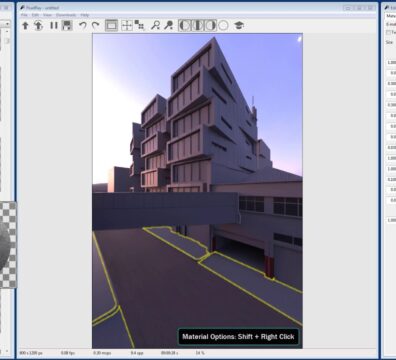Toggle the right half-shaded circle mode
This screenshot has width=396, height=360.
pos(210,25)
